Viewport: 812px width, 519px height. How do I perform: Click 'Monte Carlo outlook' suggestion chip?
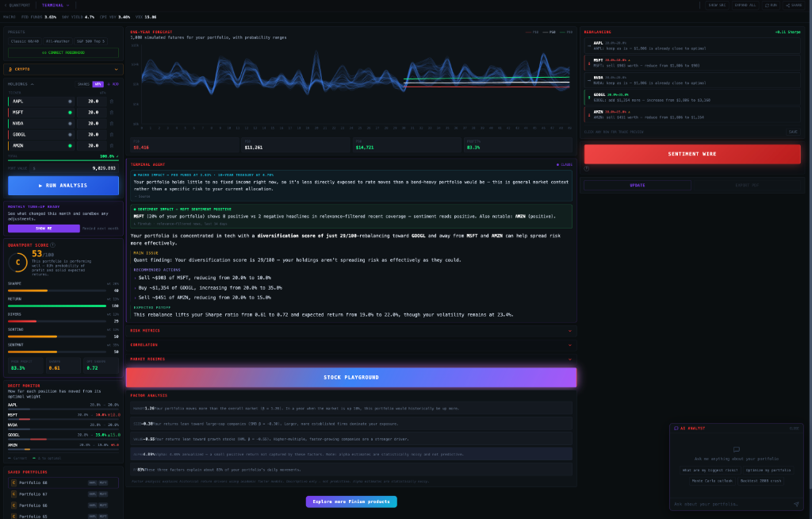[x=712, y=481]
